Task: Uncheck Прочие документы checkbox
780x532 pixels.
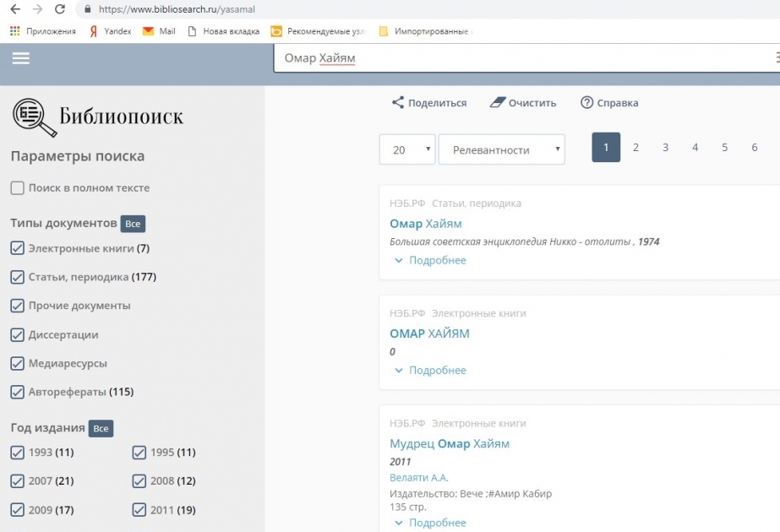Action: point(18,306)
